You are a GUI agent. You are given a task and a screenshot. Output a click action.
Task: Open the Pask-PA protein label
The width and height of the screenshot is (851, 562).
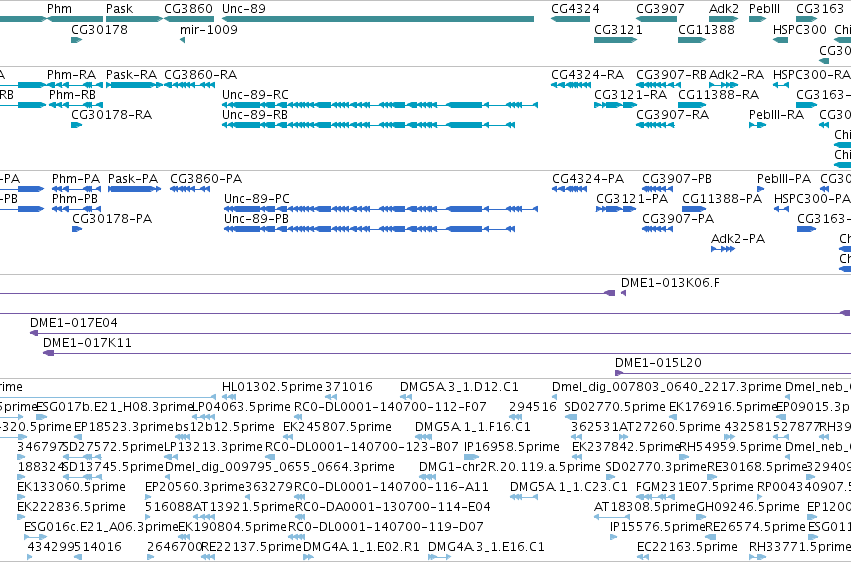tap(133, 178)
